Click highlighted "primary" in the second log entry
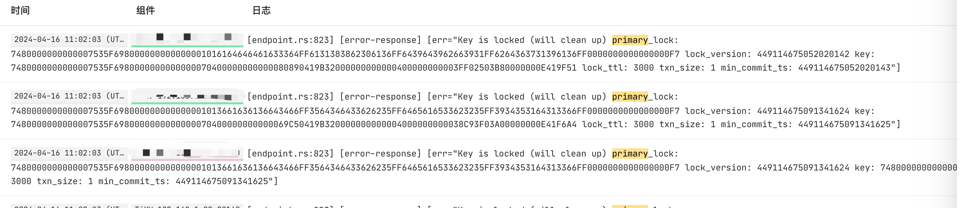Viewport: 980px width, 208px height. pyautogui.click(x=630, y=97)
